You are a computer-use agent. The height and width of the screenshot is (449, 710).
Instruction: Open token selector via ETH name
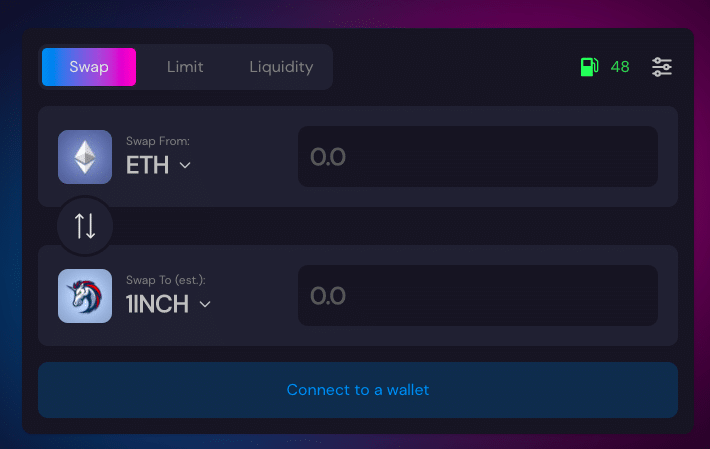coord(147,166)
